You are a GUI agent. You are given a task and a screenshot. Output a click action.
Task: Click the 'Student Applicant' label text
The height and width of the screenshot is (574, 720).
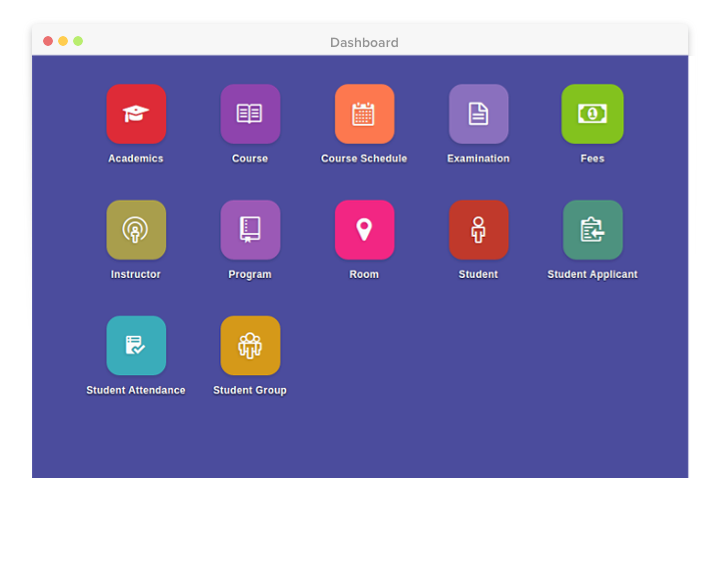pyautogui.click(x=592, y=275)
